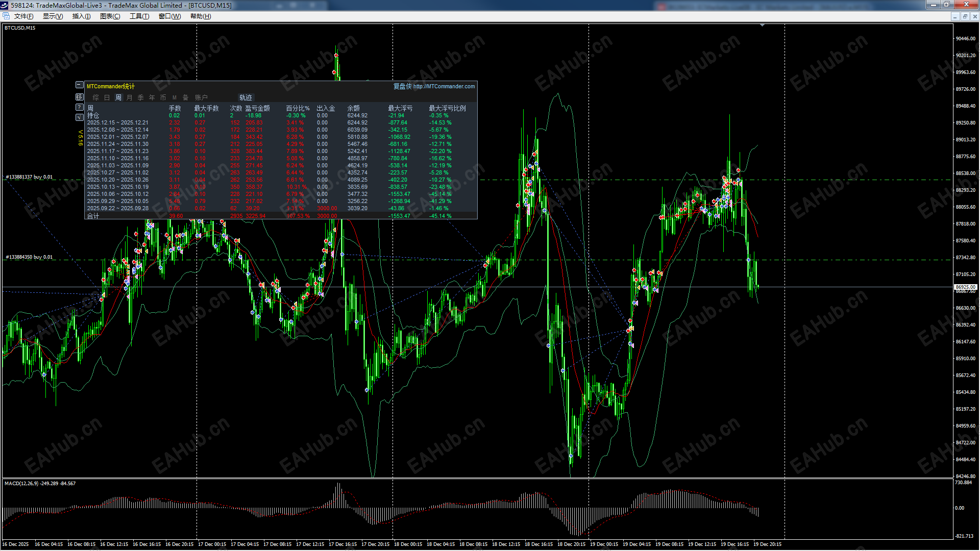Select the 2025.12.15 ~ 2025.12.21 week row
980x551 pixels.
[117, 122]
